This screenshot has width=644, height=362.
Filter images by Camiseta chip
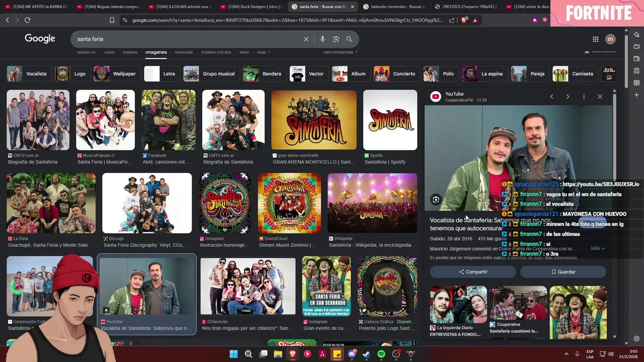tap(574, 74)
